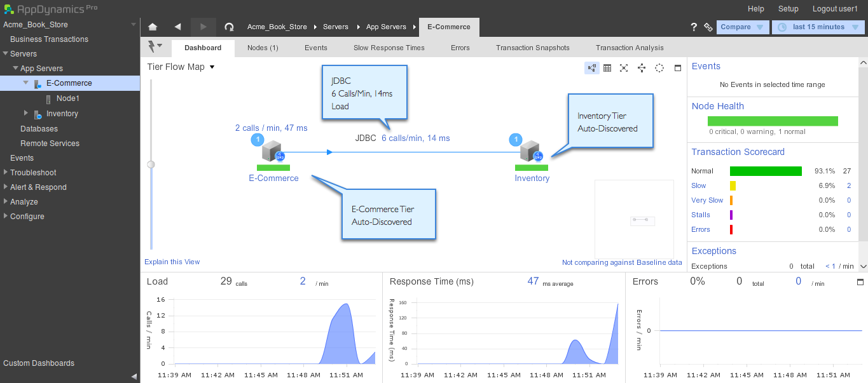Click the right panel scroll down arrow
The image size is (868, 383).
pos(863,266)
